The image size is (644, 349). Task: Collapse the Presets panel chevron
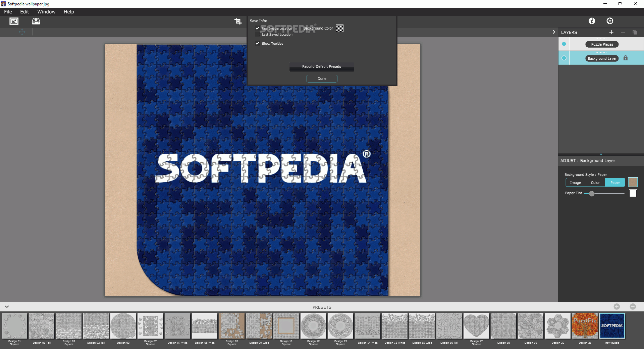click(7, 306)
